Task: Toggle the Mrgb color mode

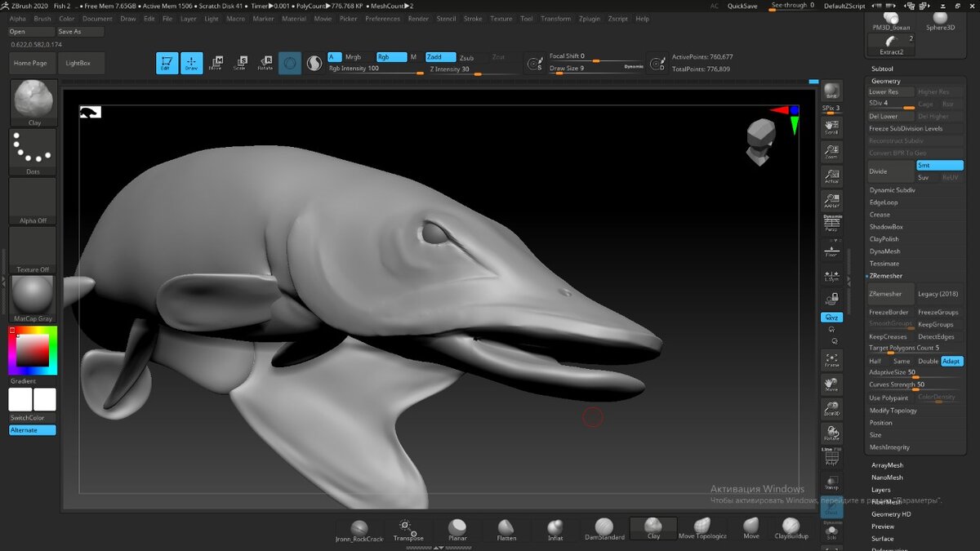Action: [x=353, y=57]
